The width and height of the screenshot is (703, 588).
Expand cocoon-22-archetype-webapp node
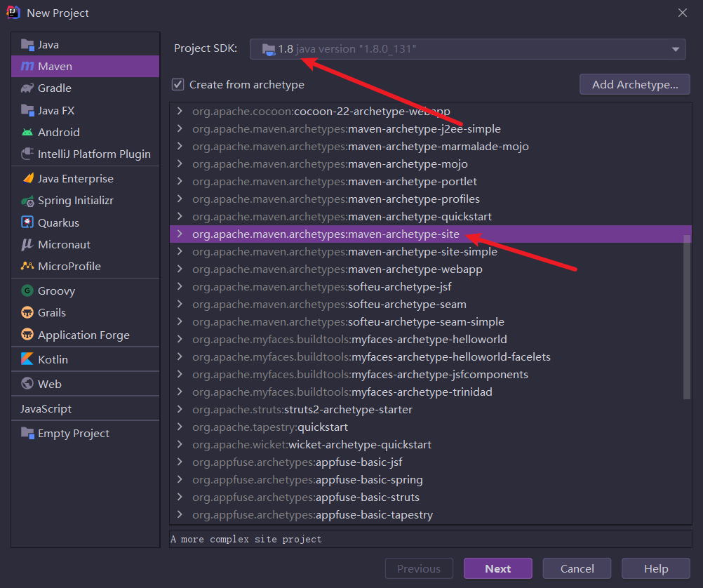pyautogui.click(x=180, y=111)
